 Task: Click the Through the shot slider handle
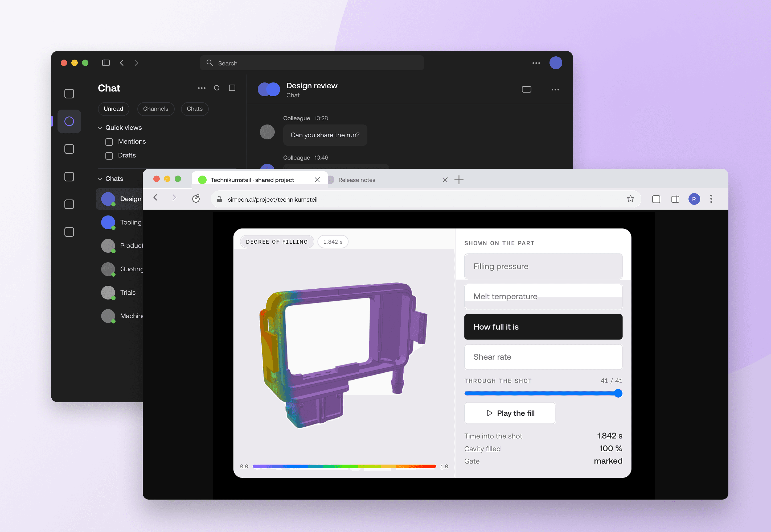click(618, 393)
